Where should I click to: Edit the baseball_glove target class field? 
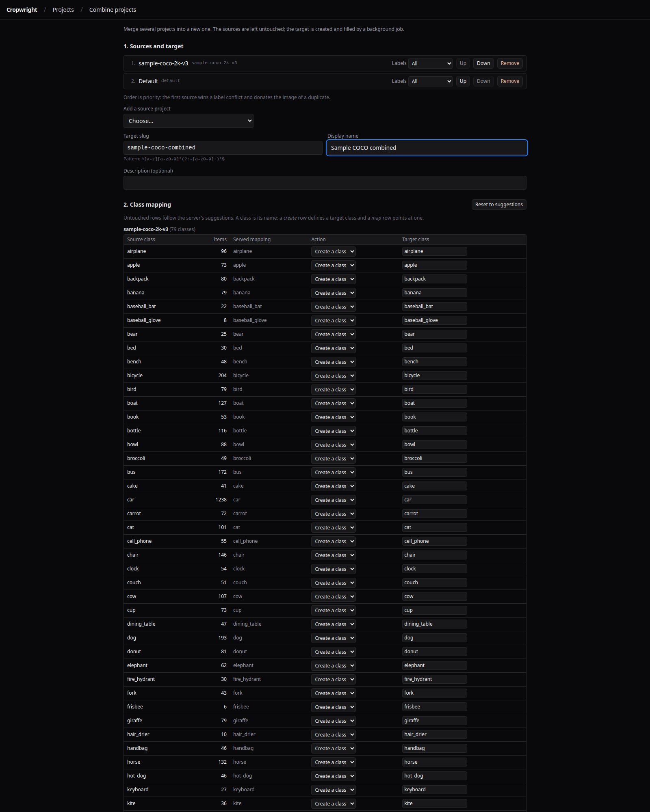click(x=435, y=320)
